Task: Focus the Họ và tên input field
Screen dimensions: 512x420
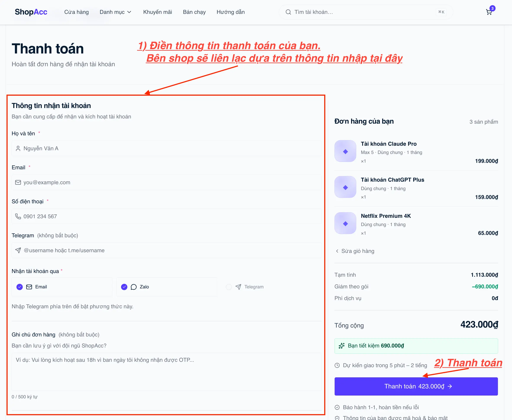Action: tap(167, 149)
